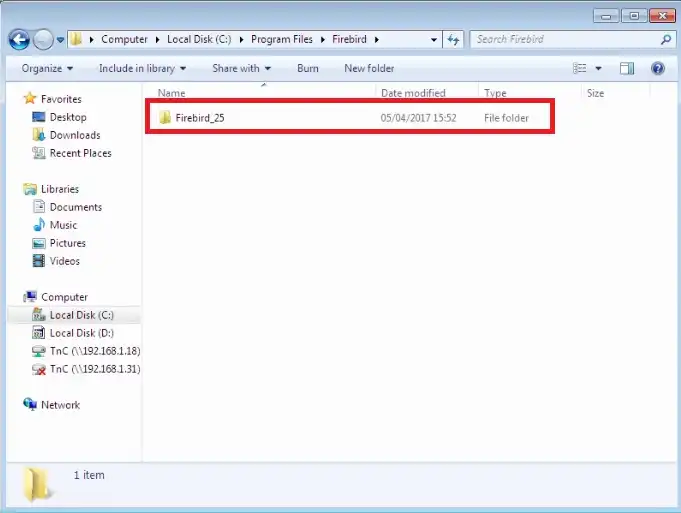Click the Firebird_25 folder icon
The image size is (681, 513).
pos(165,117)
